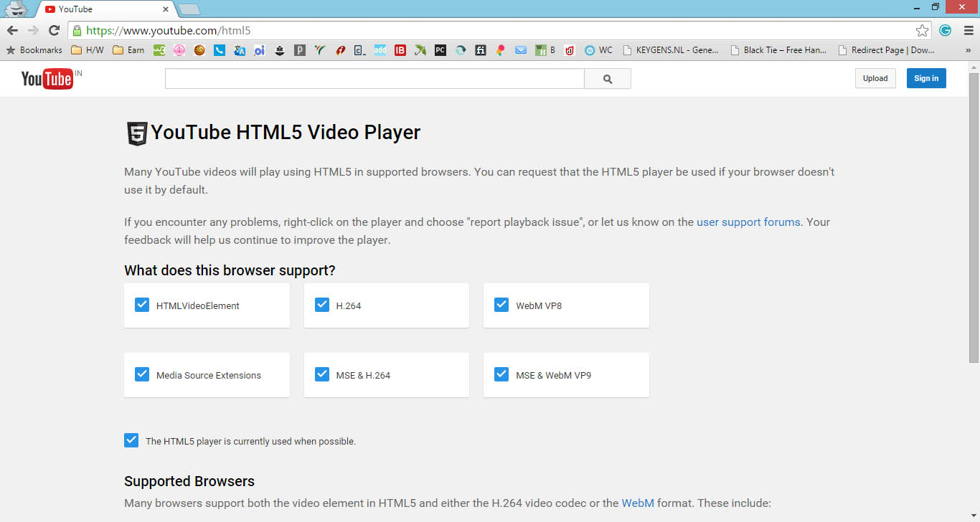Image resolution: width=980 pixels, height=522 pixels.
Task: Click the green padlock security icon
Action: coord(77,30)
